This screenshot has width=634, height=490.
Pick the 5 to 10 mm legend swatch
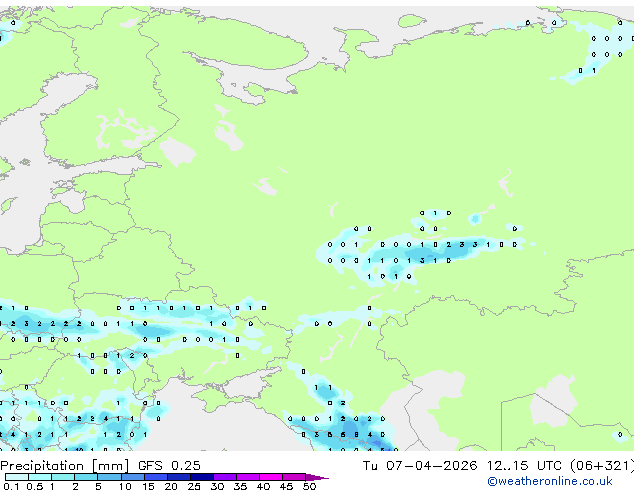tap(109, 477)
